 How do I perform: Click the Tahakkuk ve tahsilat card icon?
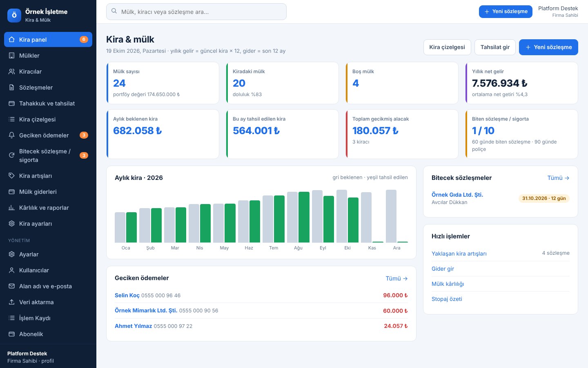11,103
